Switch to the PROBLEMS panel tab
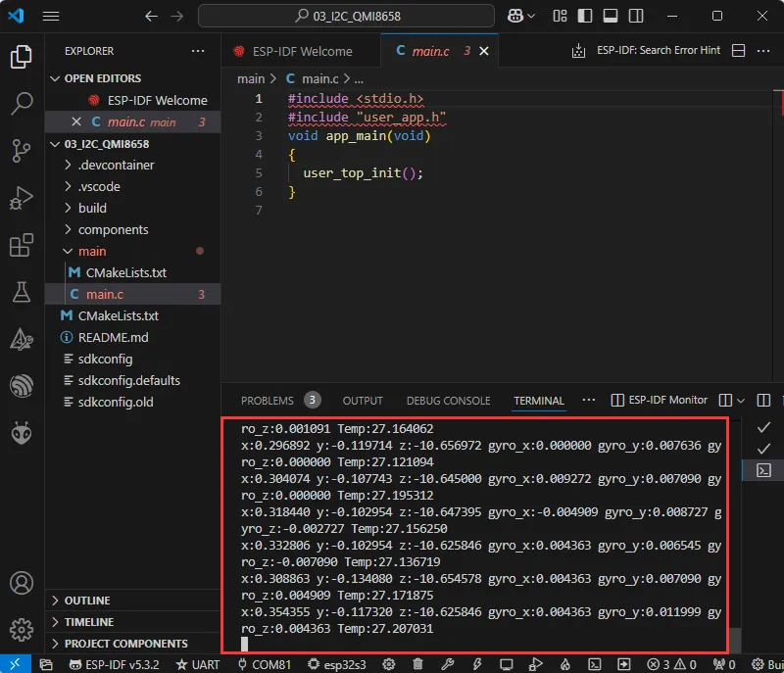Image resolution: width=784 pixels, height=673 pixels. point(267,401)
